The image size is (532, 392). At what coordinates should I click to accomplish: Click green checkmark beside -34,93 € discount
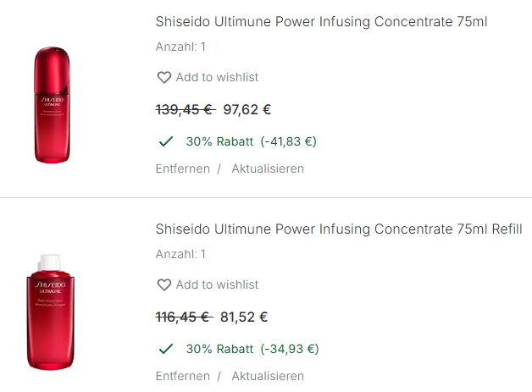tap(166, 349)
